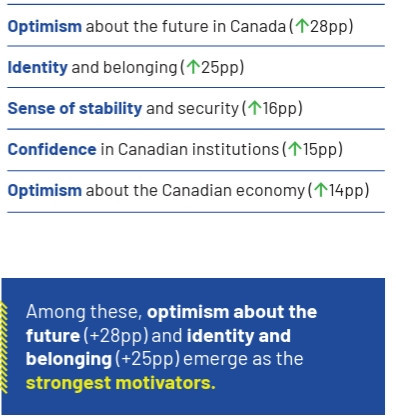The image size is (396, 418).
Task: Click the and security text
Action: [193, 109]
